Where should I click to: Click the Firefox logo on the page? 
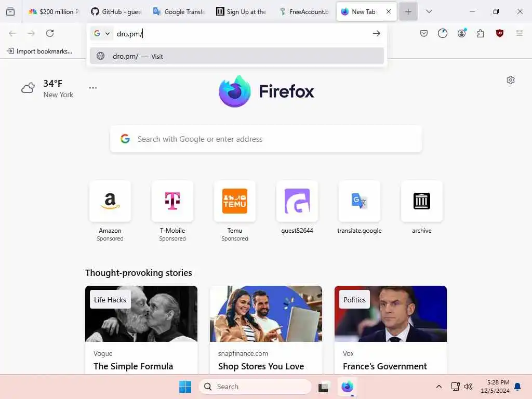(267, 91)
